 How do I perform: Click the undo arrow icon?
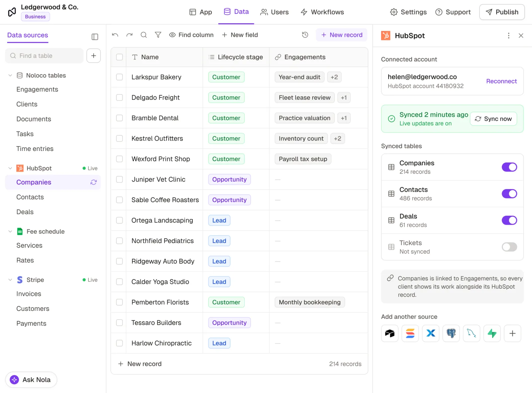[115, 35]
